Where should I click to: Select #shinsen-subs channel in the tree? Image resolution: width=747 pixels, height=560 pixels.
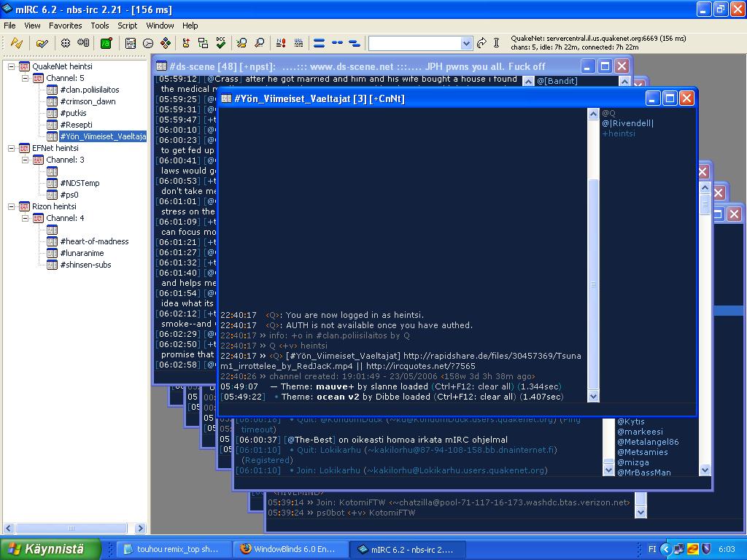tap(86, 265)
